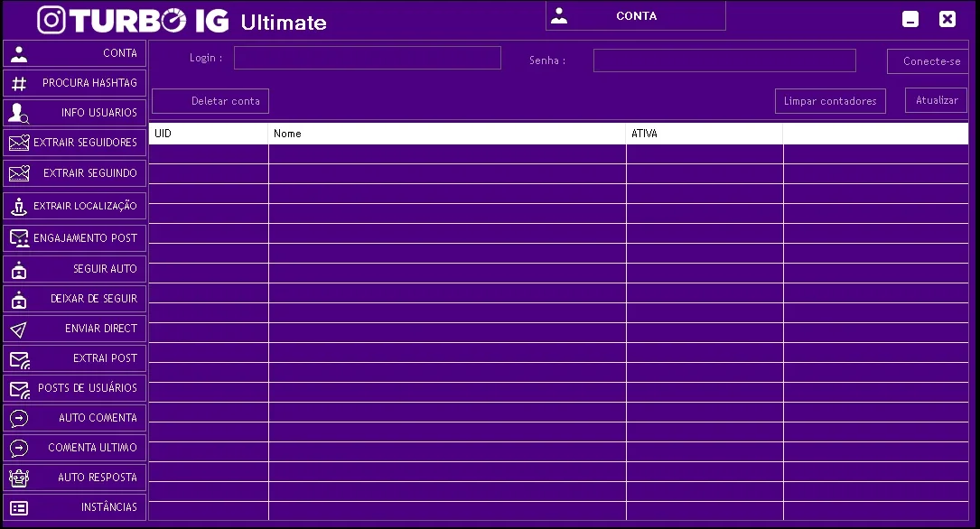Open ENVIAR DIRECT in the sidebar
The height and width of the screenshot is (529, 980).
[x=74, y=329]
